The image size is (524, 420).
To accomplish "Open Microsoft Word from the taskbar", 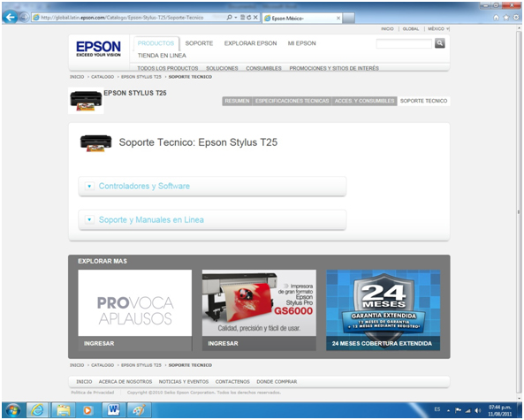I will tap(114, 409).
